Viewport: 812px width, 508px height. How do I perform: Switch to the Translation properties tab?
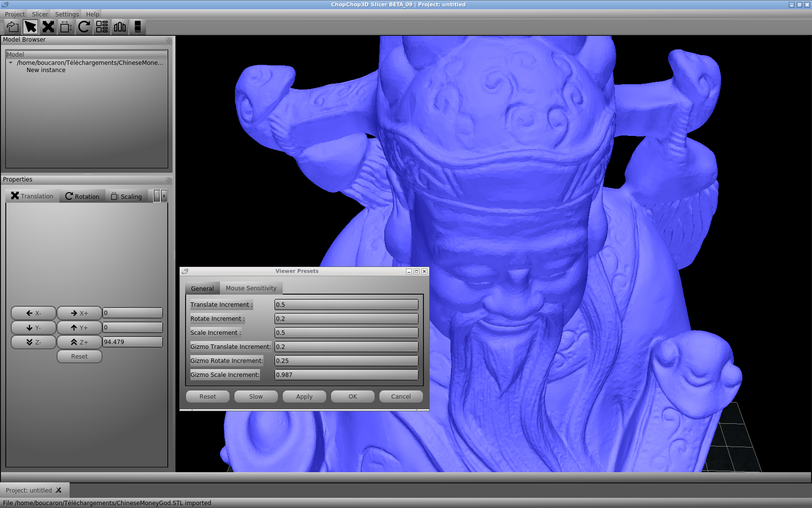[x=32, y=196]
